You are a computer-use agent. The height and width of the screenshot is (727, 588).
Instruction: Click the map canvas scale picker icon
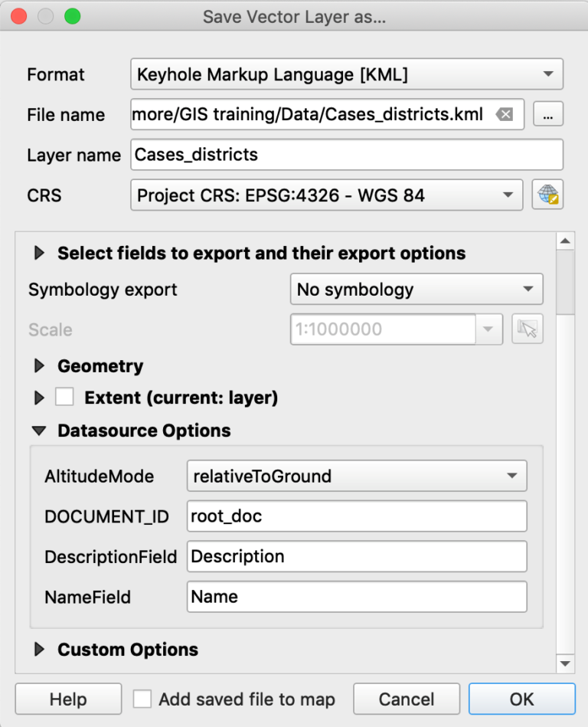[x=528, y=329]
